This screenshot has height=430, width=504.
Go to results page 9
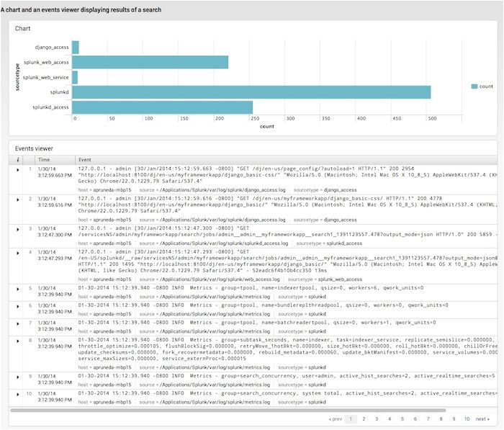(x=454, y=419)
